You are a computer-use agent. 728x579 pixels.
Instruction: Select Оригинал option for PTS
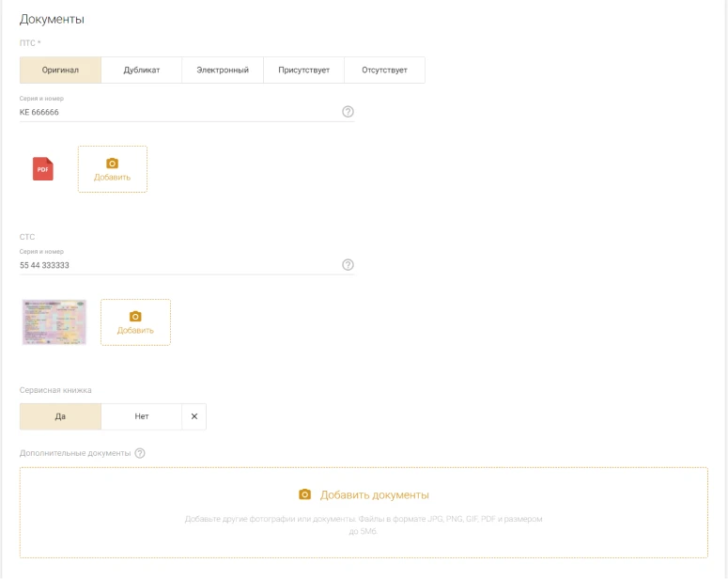point(59,70)
